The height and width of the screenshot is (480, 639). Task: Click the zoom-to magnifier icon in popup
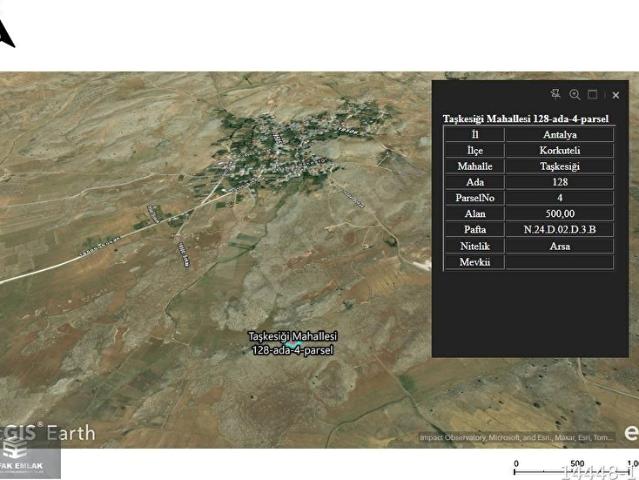pos(575,94)
